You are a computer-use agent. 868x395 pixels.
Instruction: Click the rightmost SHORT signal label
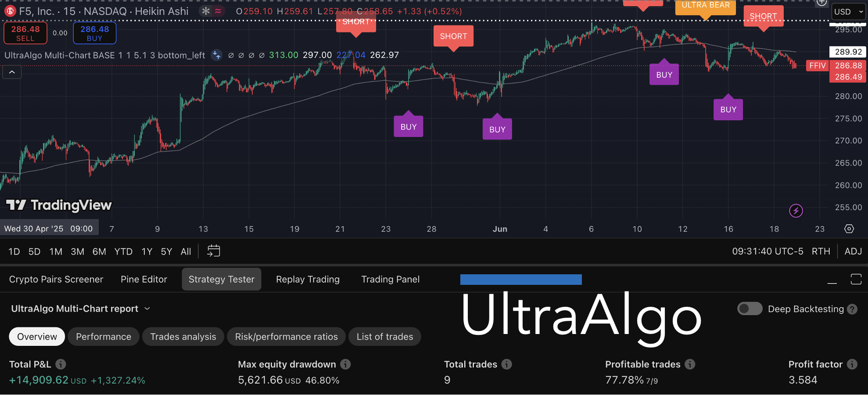pos(764,16)
